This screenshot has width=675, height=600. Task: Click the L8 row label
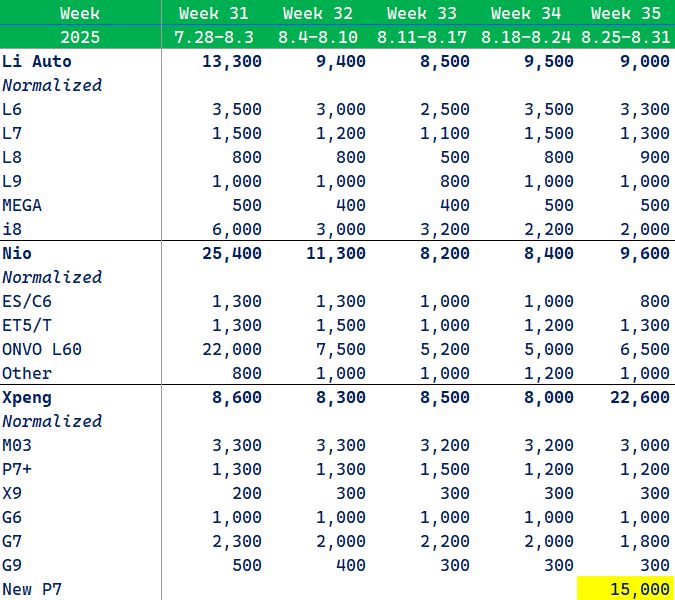(12, 158)
